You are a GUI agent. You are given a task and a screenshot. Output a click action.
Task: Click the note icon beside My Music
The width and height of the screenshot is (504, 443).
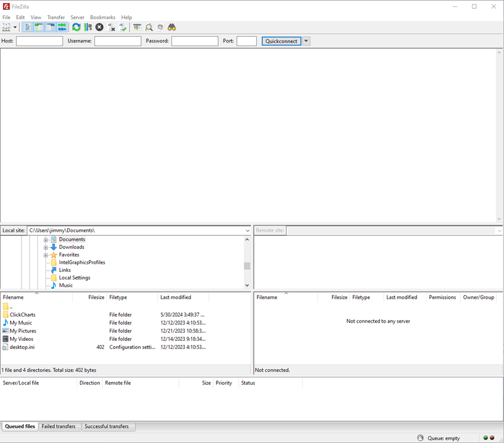[5, 323]
